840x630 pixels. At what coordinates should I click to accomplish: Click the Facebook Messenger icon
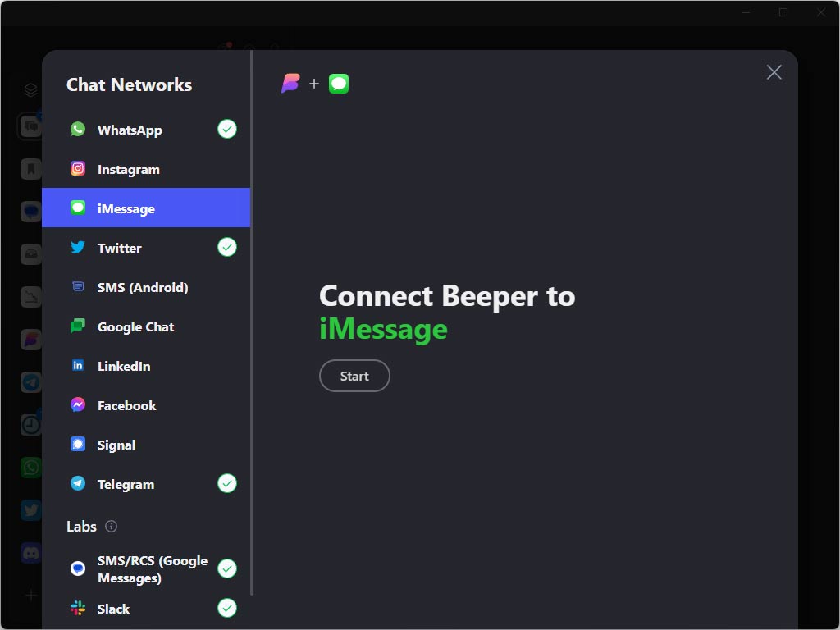tap(78, 405)
